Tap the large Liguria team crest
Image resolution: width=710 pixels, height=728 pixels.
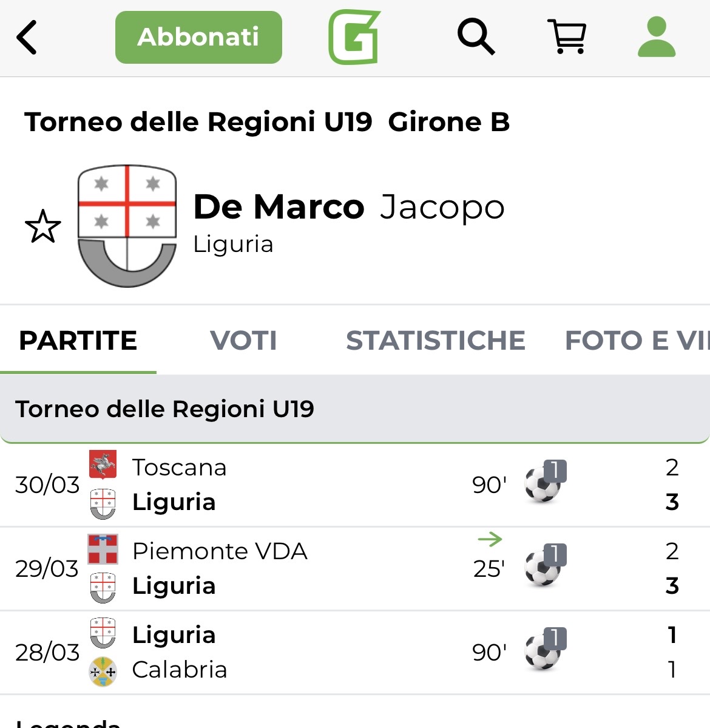pyautogui.click(x=127, y=226)
